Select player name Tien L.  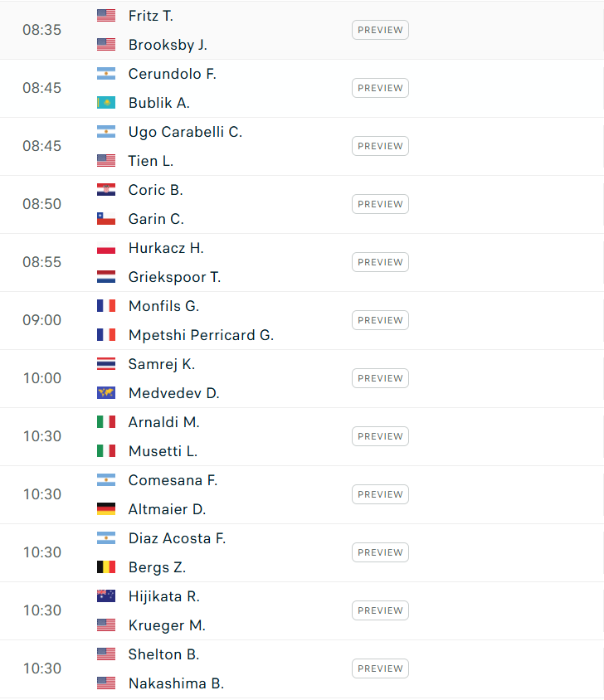[x=151, y=161]
